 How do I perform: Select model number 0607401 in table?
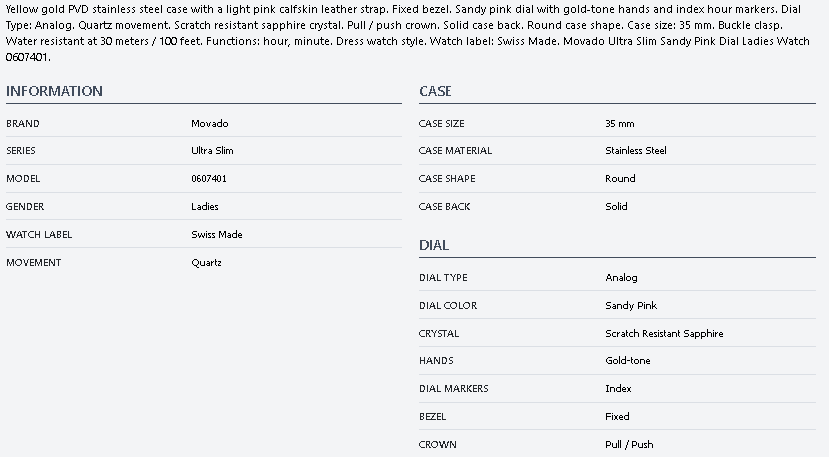pyautogui.click(x=208, y=179)
